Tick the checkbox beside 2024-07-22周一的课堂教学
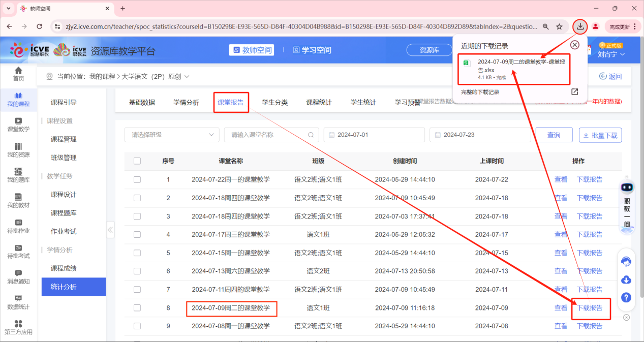The height and width of the screenshot is (342, 644). (x=137, y=179)
